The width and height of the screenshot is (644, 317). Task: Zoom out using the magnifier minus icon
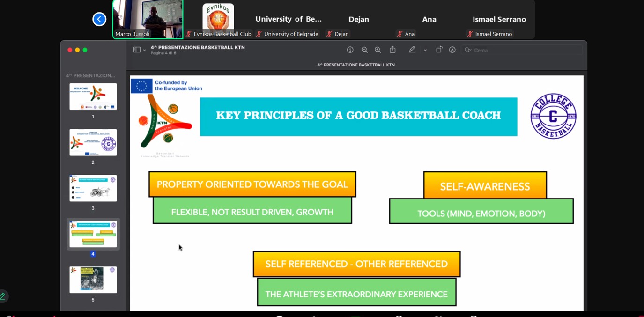[364, 50]
